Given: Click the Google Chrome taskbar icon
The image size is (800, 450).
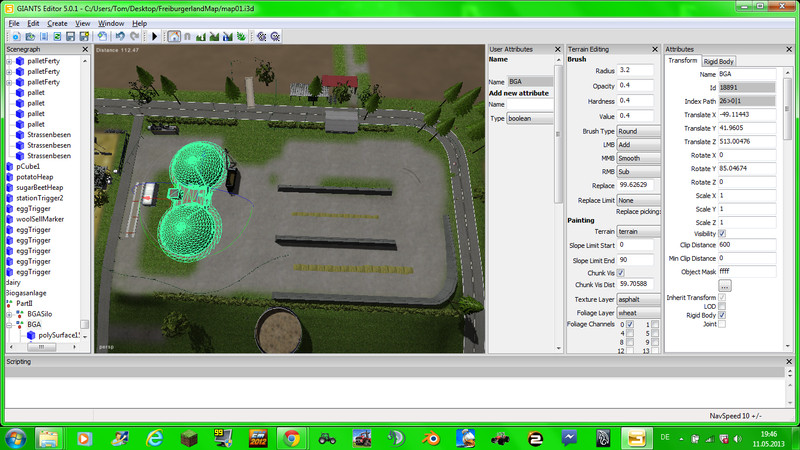Looking at the screenshot, I should pos(292,438).
